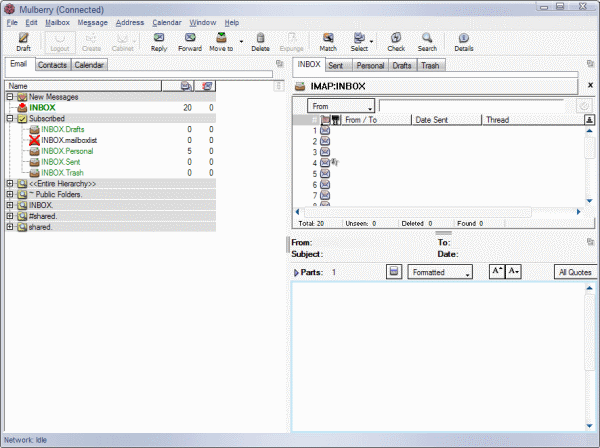Decrease message font size with A down button

coord(513,272)
